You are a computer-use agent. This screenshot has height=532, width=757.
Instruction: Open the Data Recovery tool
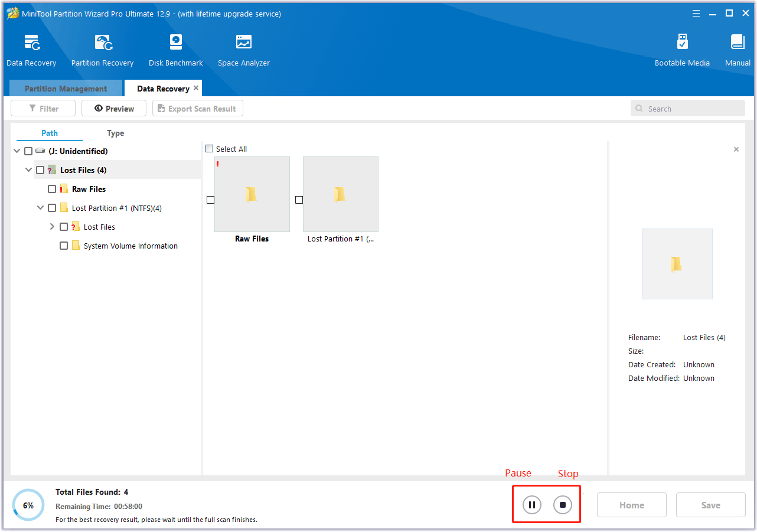(x=31, y=49)
